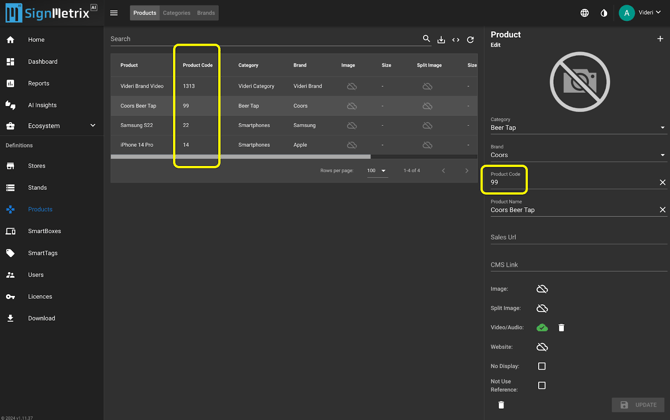Open the Category dropdown showing Beer Tap
This screenshot has width=670, height=420.
point(577,128)
